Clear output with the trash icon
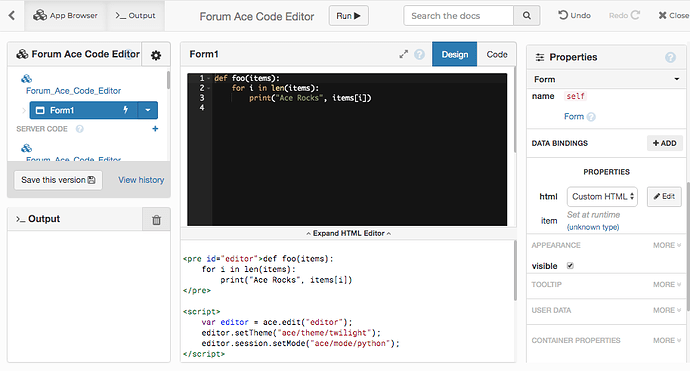690x371 pixels. click(156, 220)
